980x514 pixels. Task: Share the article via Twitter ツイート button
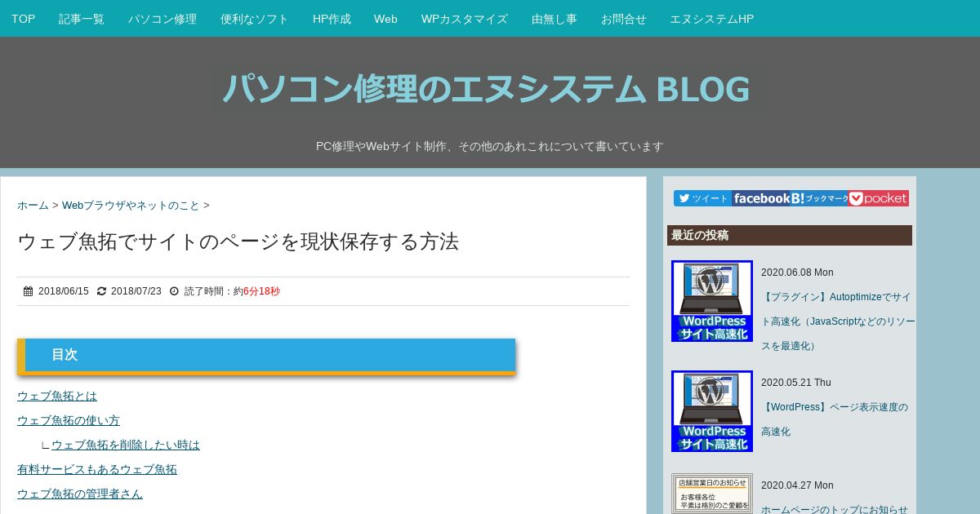702,198
